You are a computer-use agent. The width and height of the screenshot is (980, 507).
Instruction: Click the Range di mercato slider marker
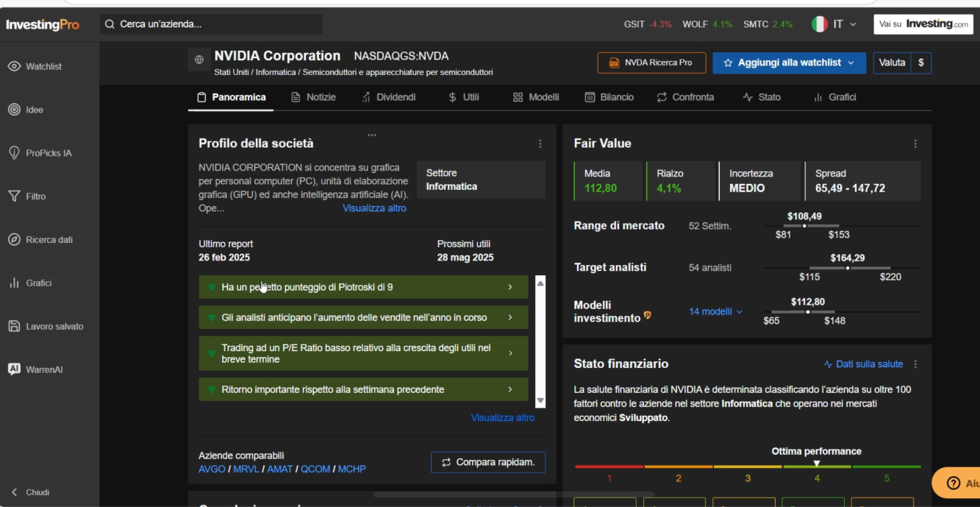804,226
